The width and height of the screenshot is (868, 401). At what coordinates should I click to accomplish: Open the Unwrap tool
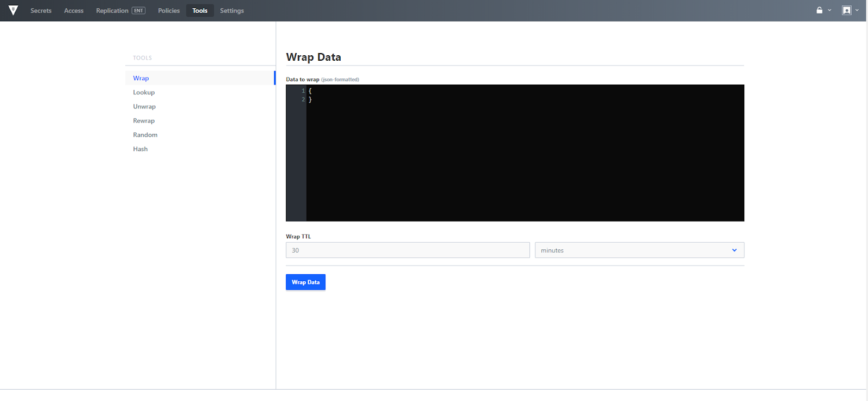coord(144,107)
